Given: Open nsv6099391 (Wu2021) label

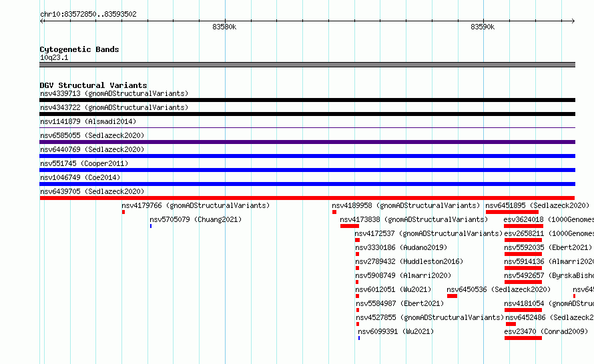Looking at the screenshot, I should 396,331.
